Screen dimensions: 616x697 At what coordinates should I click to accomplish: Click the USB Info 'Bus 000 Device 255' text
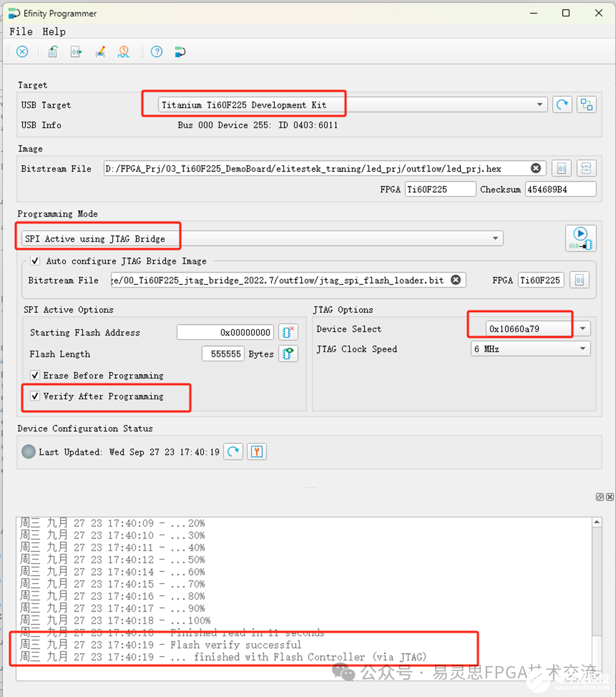pos(258,125)
